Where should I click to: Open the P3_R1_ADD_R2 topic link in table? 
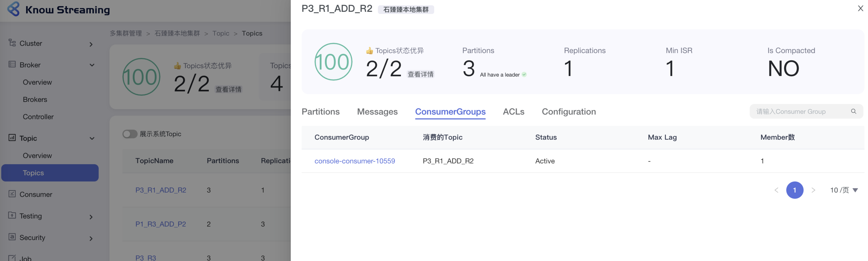[x=161, y=190]
